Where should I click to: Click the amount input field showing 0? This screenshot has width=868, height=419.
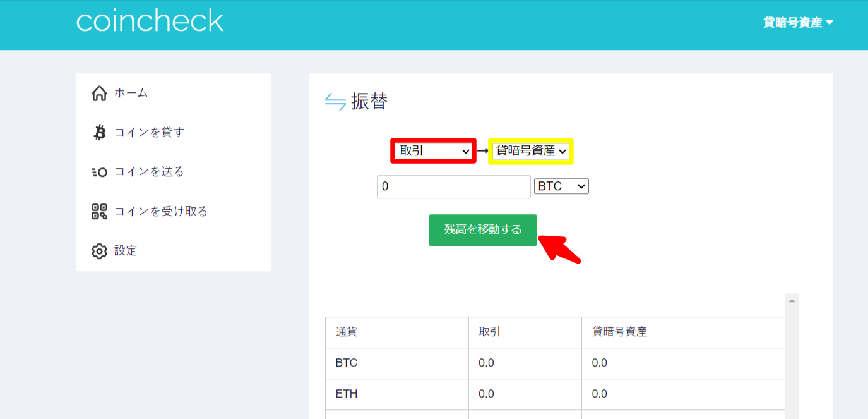(x=453, y=186)
